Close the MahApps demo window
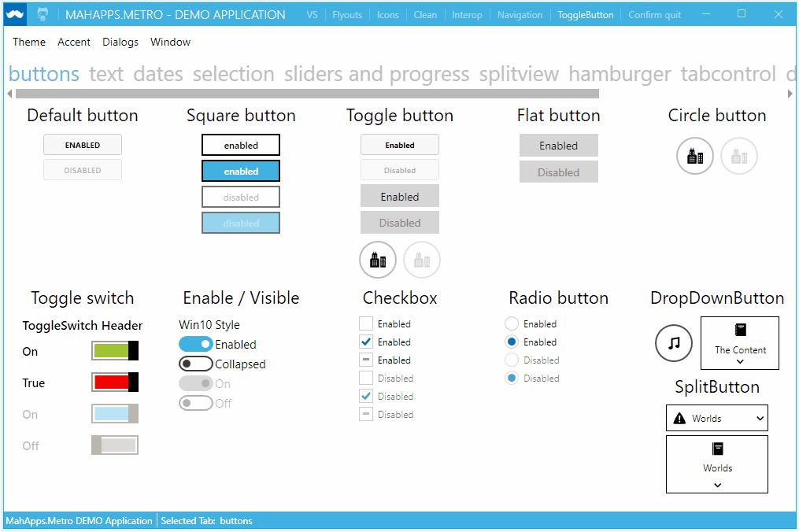The height and width of the screenshot is (532, 799). click(778, 14)
